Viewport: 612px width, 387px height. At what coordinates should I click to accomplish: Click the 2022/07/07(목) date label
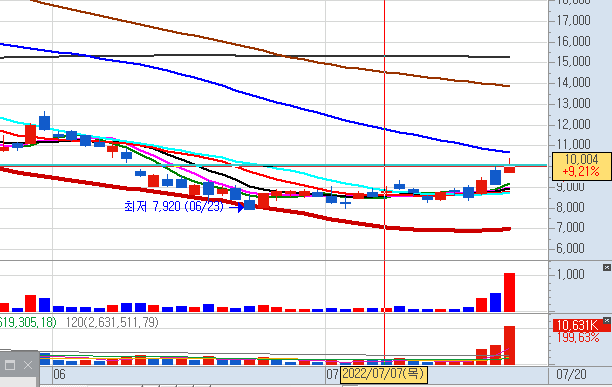[384, 375]
